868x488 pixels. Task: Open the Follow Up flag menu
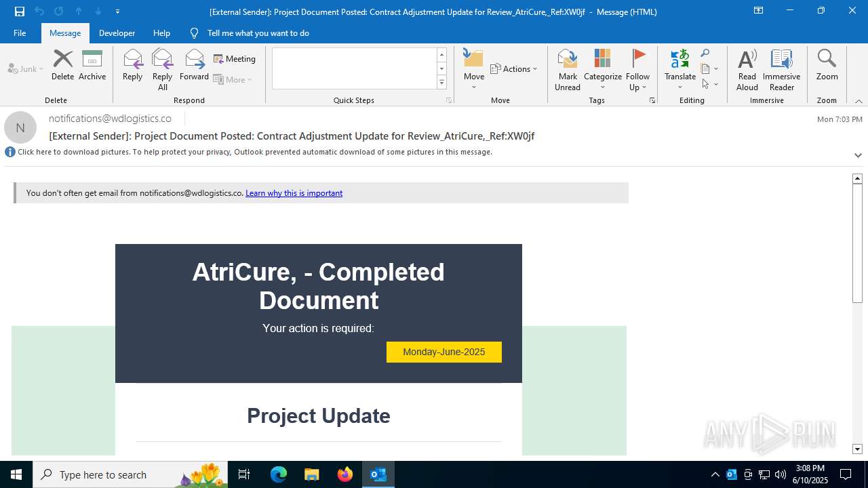click(637, 69)
